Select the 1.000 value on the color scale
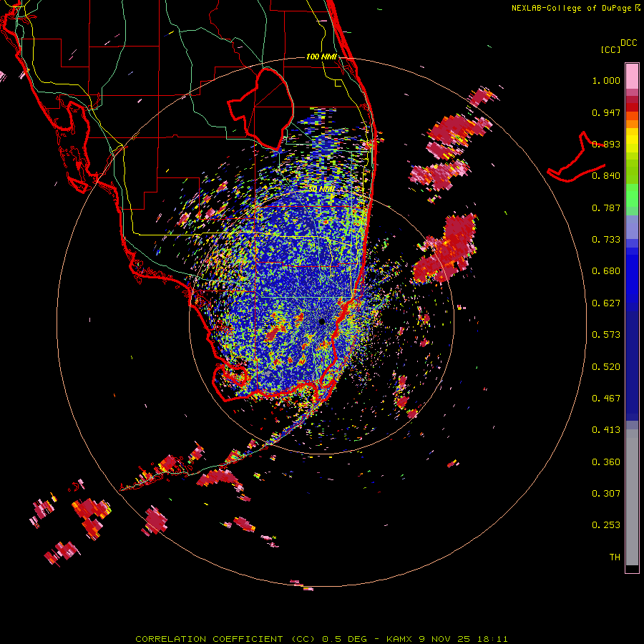Screen dimensions: 644x644 [606, 81]
